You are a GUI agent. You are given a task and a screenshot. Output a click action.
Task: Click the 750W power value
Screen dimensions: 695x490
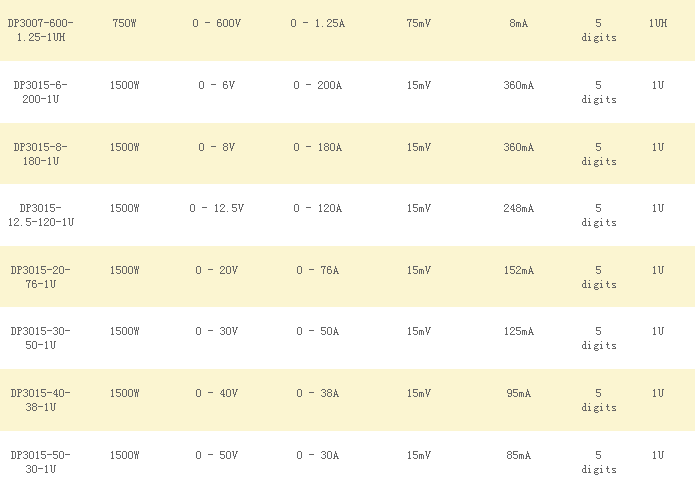pos(125,23)
